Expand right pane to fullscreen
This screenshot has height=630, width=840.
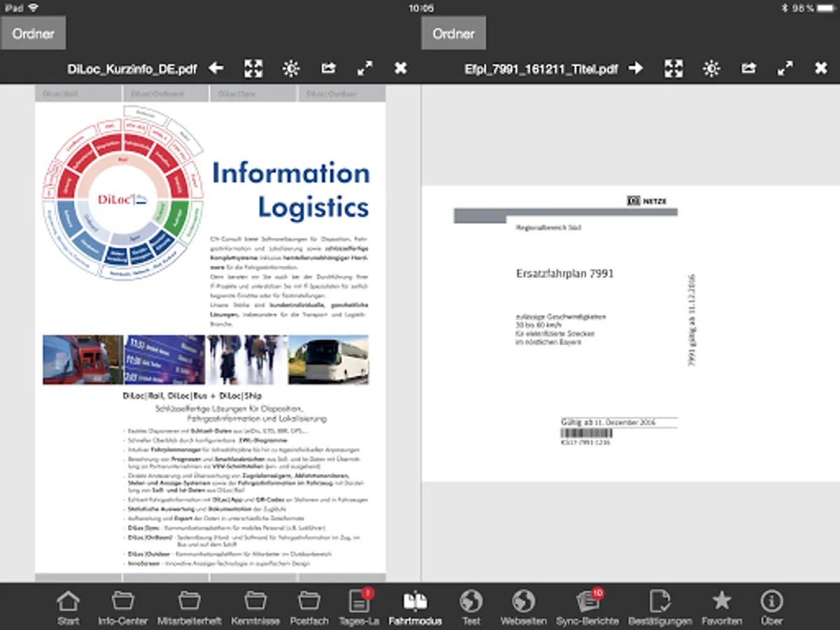click(785, 69)
